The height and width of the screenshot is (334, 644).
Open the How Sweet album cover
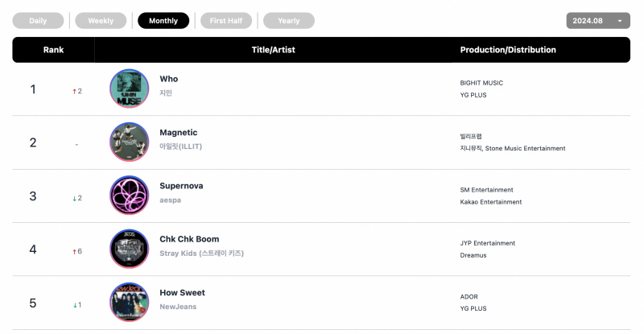[130, 302]
